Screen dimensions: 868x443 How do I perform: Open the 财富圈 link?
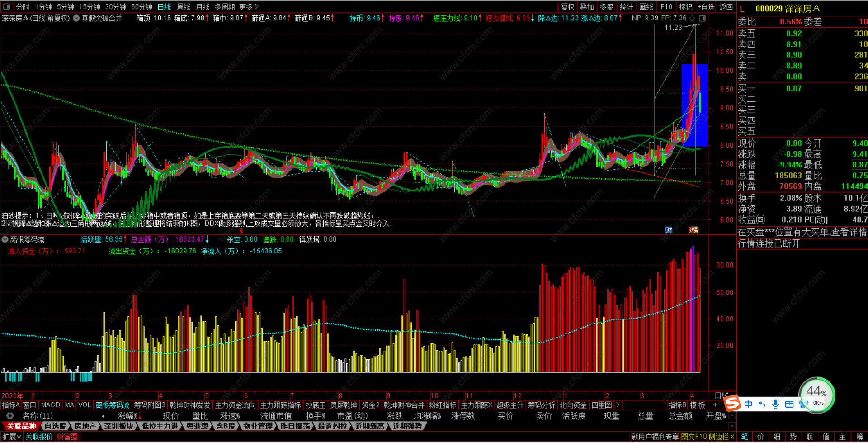tap(67, 437)
